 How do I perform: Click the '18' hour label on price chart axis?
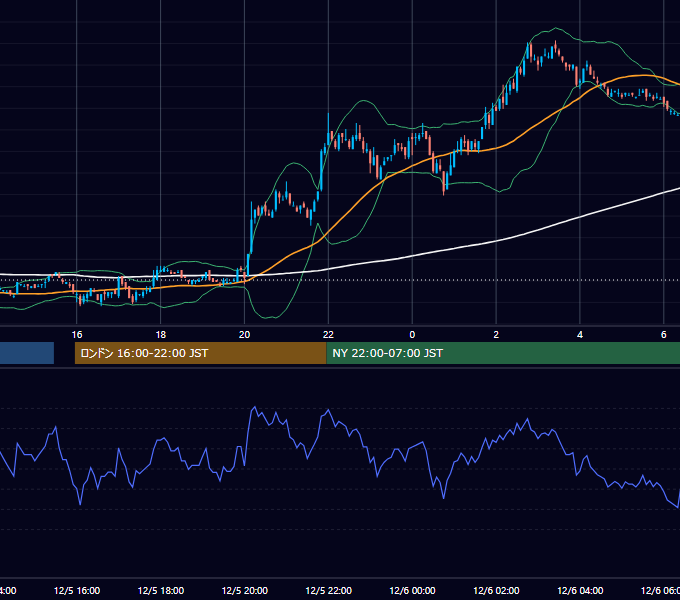pyautogui.click(x=160, y=335)
